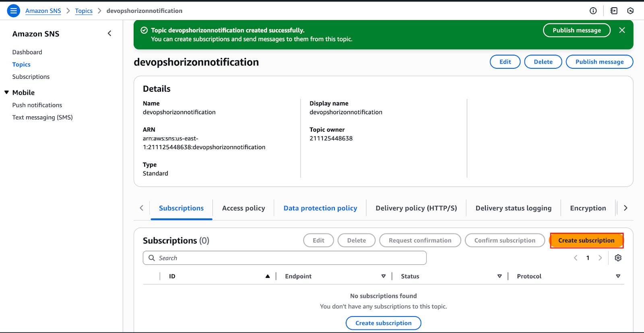Click the info icon in top bar
Image resolution: width=644 pixels, height=333 pixels.
pos(593,11)
